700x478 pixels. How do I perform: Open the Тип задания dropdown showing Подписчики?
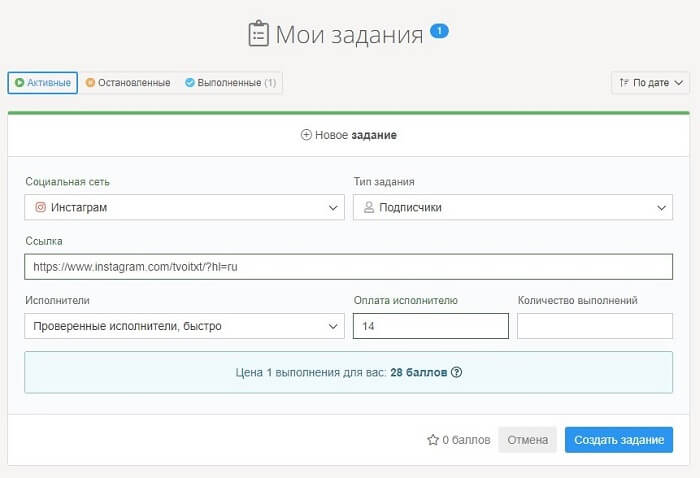[x=513, y=207]
